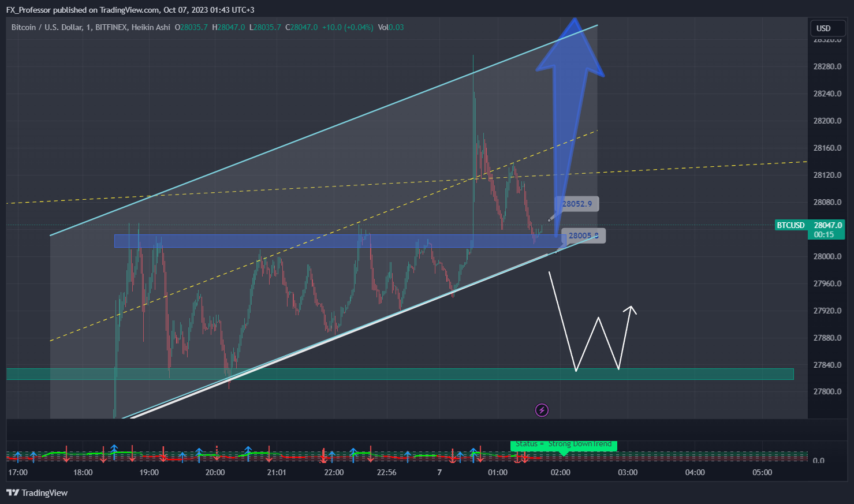Viewport: 854px width, 504px height.
Task: Click the 28000.0 price axis label
Action: (827, 256)
